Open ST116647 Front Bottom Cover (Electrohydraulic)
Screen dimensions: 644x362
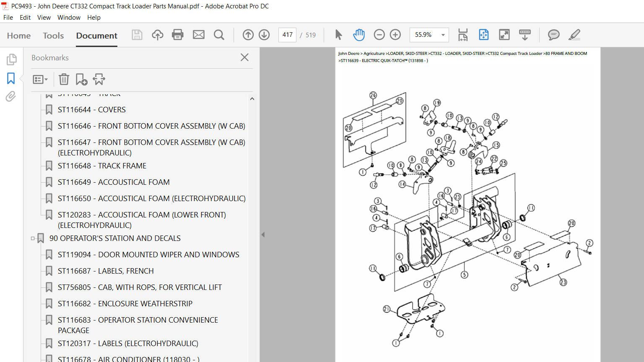tap(151, 147)
